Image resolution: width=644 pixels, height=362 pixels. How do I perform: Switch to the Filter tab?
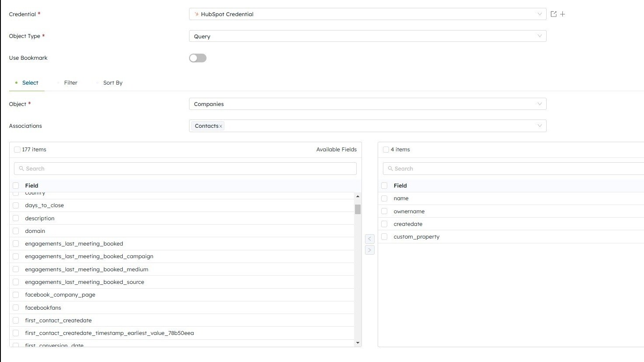click(70, 83)
